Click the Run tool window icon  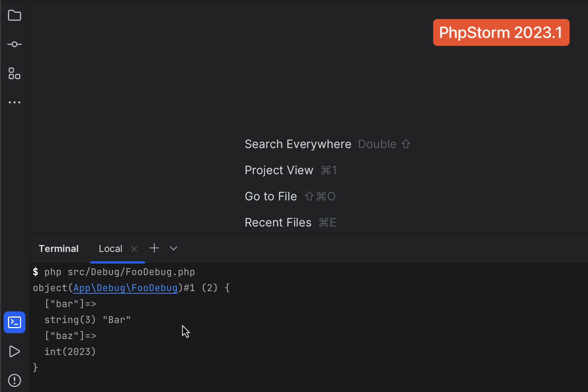click(x=15, y=351)
